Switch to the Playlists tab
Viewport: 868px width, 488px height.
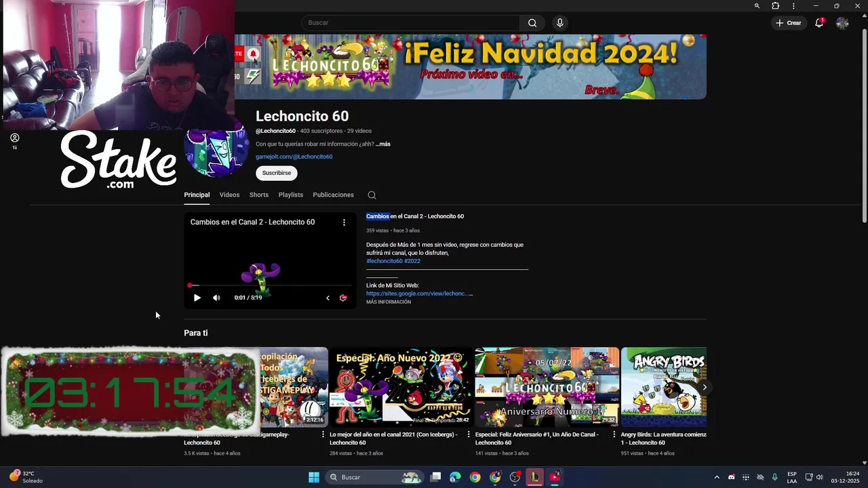pos(291,195)
